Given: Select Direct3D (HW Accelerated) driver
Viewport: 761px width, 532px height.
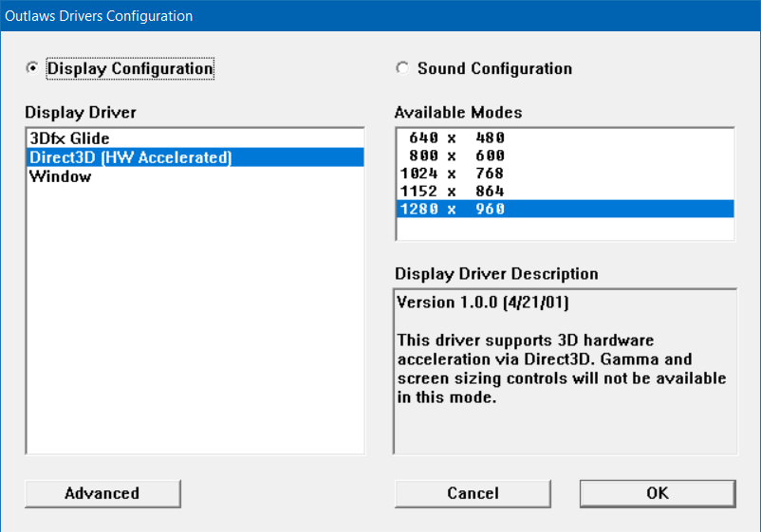Looking at the screenshot, I should 130,157.
